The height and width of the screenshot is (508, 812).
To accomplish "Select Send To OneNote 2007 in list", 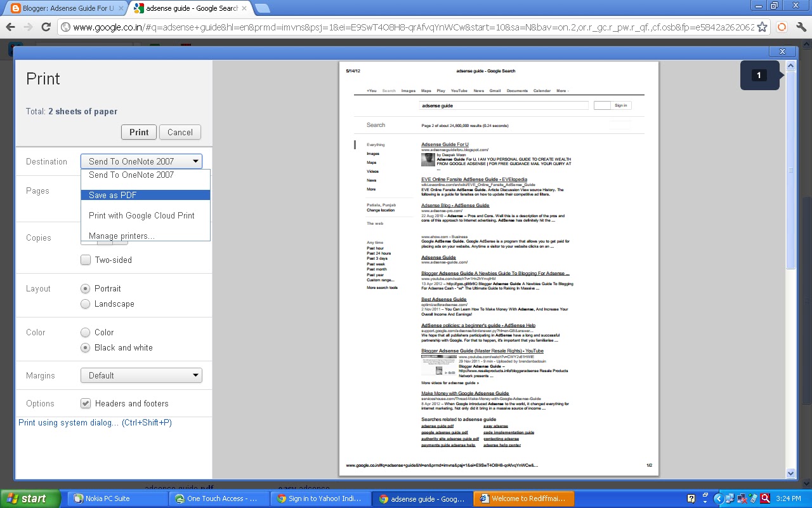I will pyautogui.click(x=145, y=175).
